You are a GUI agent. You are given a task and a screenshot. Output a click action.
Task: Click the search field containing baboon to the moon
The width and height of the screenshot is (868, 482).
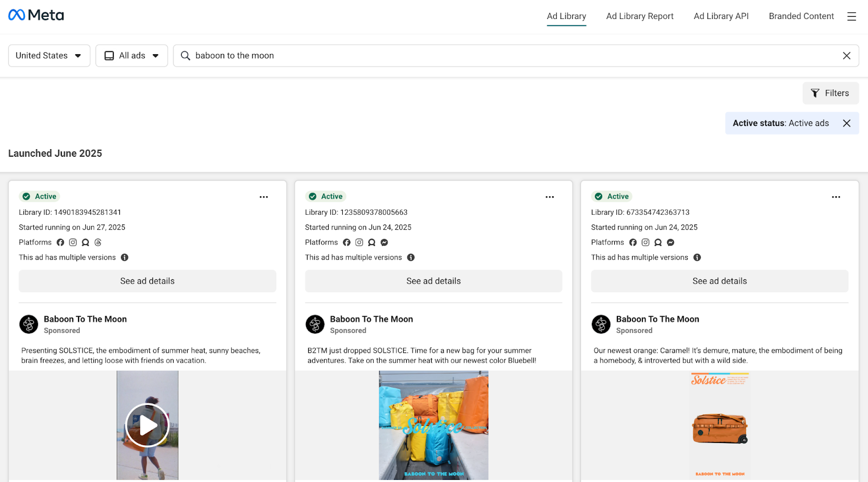510,56
